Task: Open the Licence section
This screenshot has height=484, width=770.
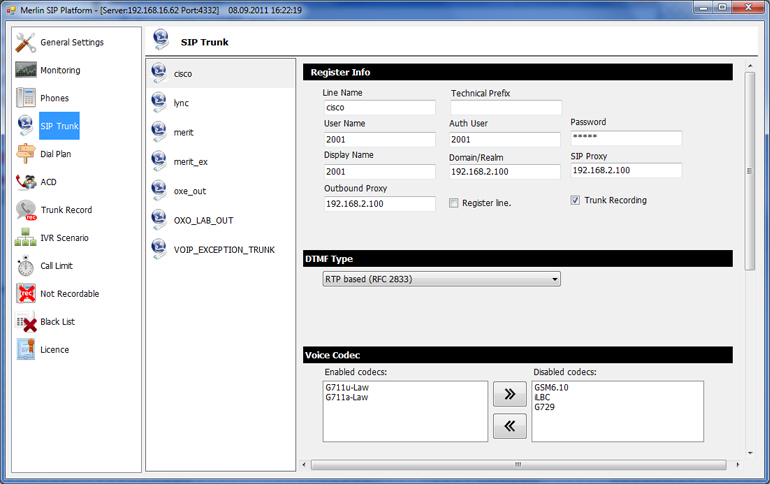Action: coord(54,350)
